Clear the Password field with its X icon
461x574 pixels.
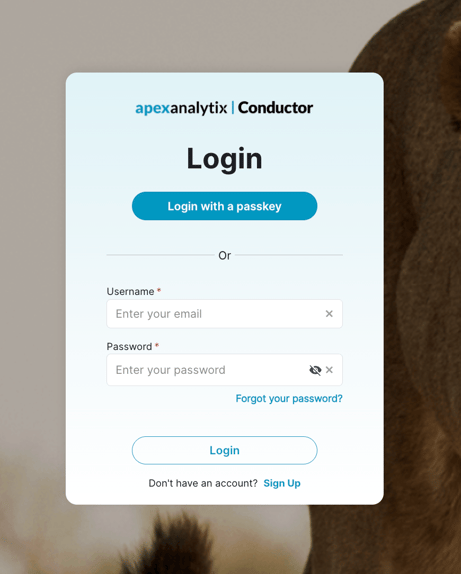click(x=329, y=370)
